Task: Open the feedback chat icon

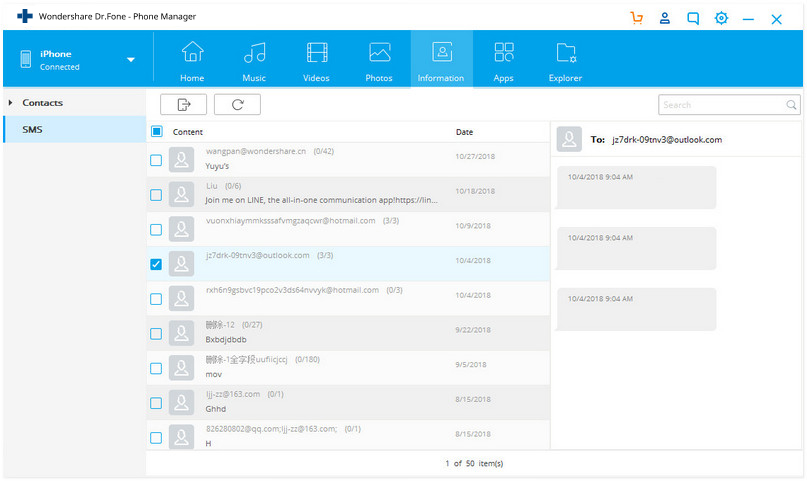Action: [x=693, y=19]
